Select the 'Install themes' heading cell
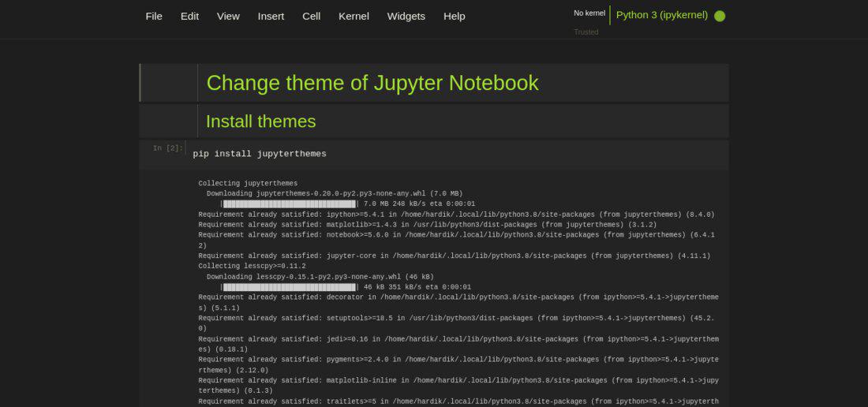 [x=434, y=121]
